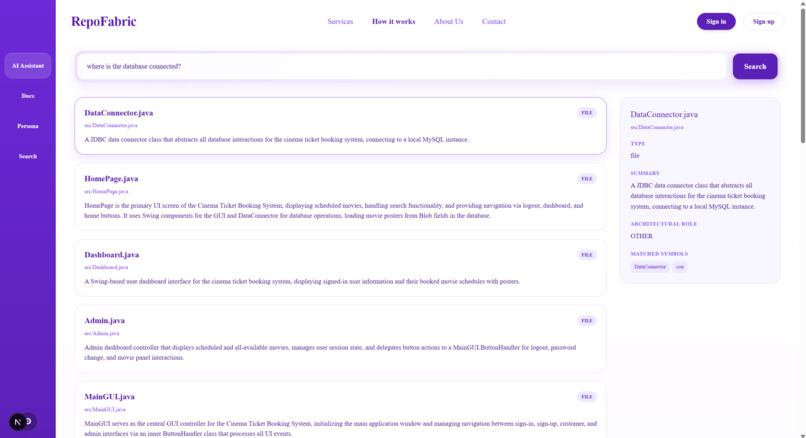Open About Us in the top navigation

pyautogui.click(x=448, y=22)
